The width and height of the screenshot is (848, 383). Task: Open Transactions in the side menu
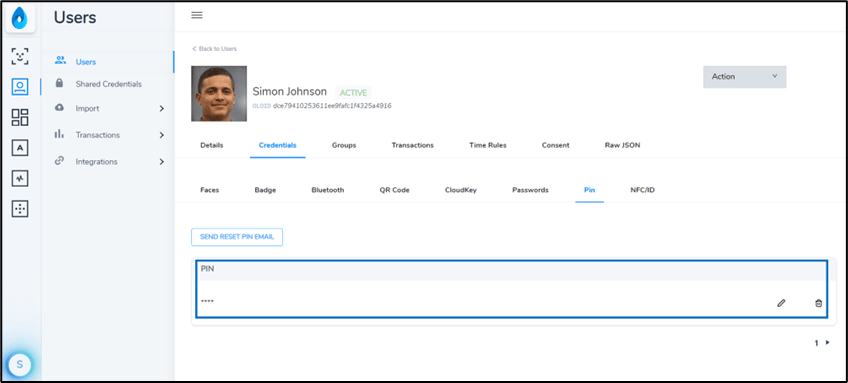point(97,135)
